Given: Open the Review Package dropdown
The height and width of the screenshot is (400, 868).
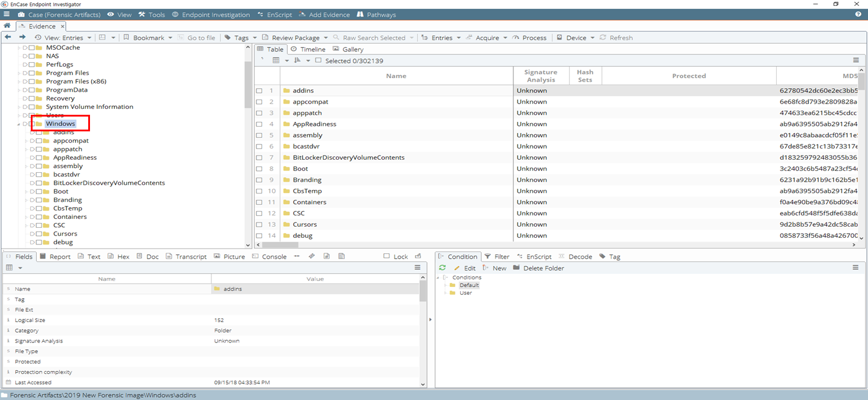Looking at the screenshot, I should [295, 37].
